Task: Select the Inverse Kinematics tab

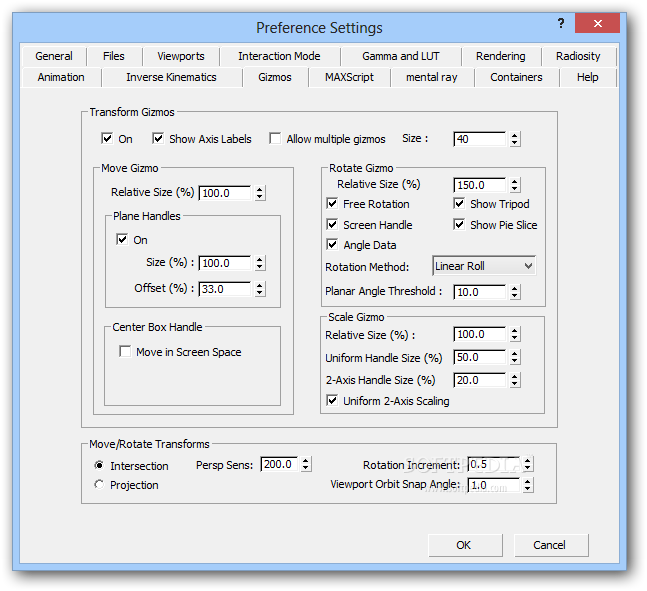Action: click(171, 77)
